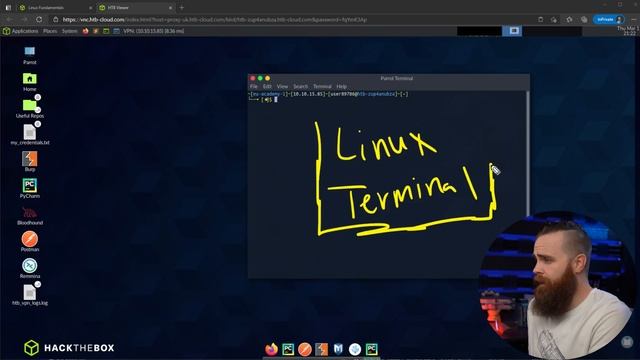Go back using the browser back arrow
Screen dimensions: 640x360
(9, 19)
